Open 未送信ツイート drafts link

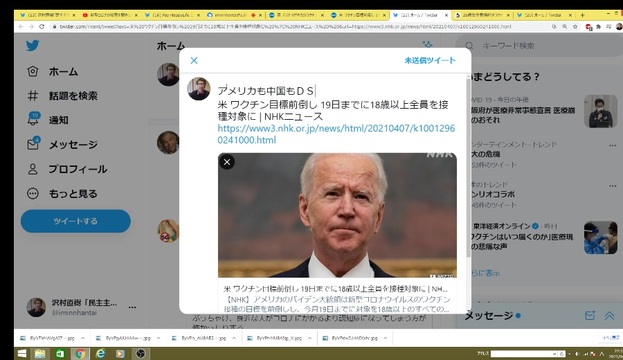(x=430, y=60)
